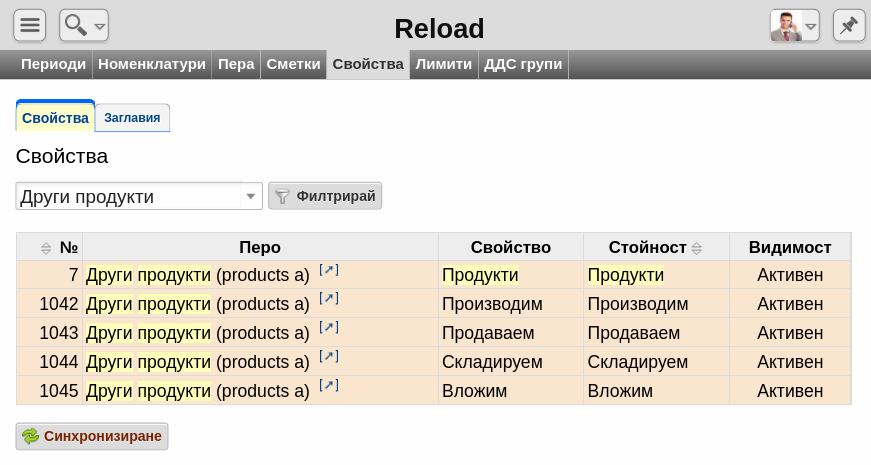
Task: Open external link icon in row 7
Action: click(x=328, y=270)
